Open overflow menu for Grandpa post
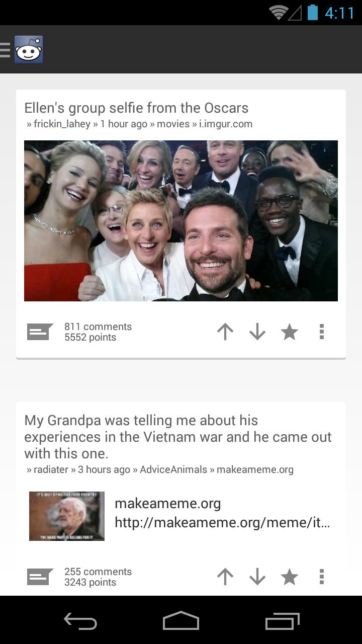Viewport: 362px width, 644px height. (322, 577)
